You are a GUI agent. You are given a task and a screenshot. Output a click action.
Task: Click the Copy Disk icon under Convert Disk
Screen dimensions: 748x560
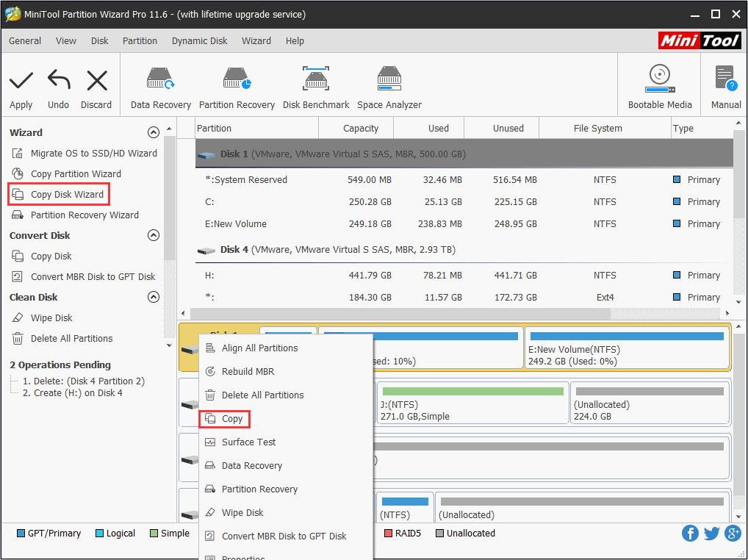tap(18, 256)
